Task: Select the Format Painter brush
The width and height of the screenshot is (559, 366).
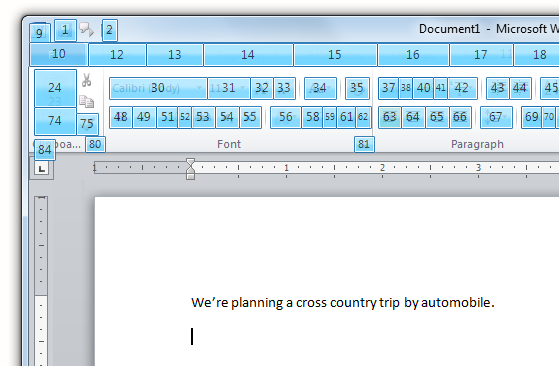Action: [x=87, y=123]
